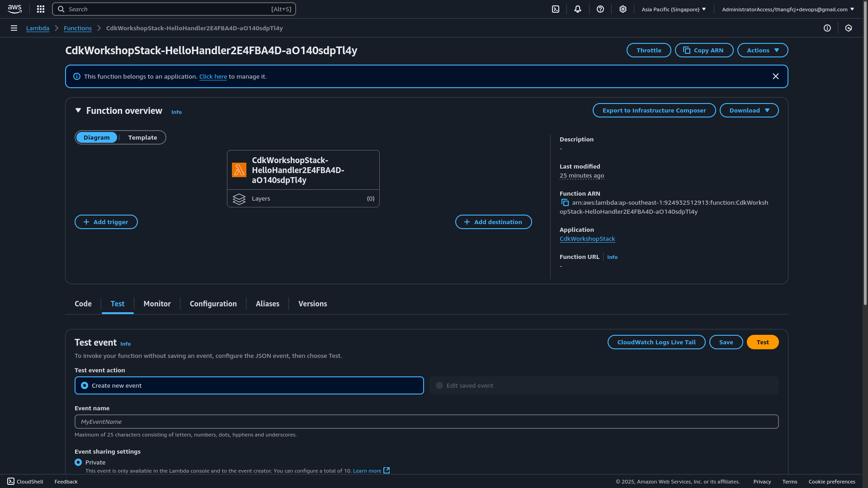This screenshot has width=868, height=488.
Task: Open the Monitor tab
Action: click(x=157, y=304)
